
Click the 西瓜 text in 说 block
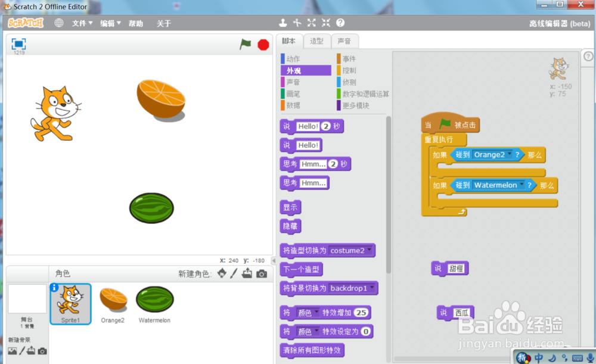click(462, 313)
